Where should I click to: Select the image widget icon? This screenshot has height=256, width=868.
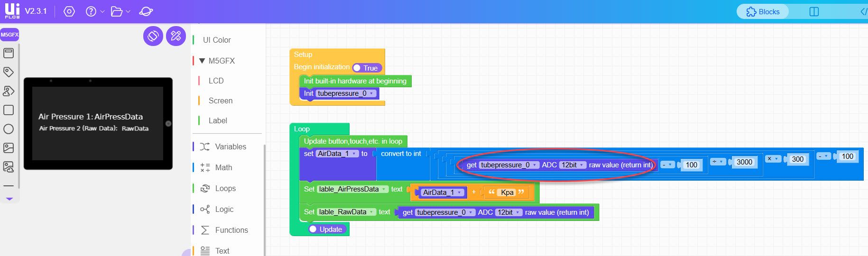[x=9, y=148]
